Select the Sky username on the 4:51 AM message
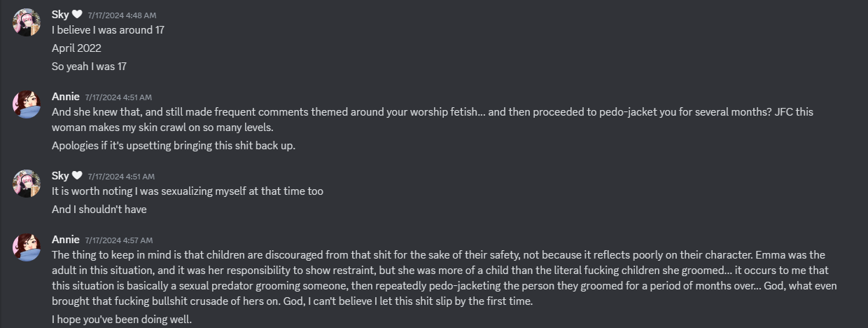This screenshot has height=328, width=868. pyautogui.click(x=60, y=175)
